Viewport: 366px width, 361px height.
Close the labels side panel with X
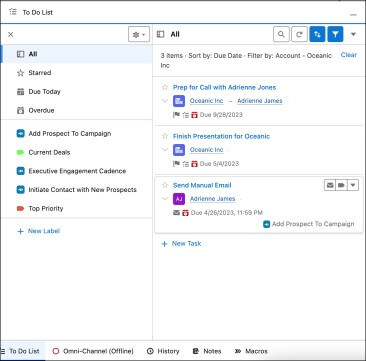(11, 34)
